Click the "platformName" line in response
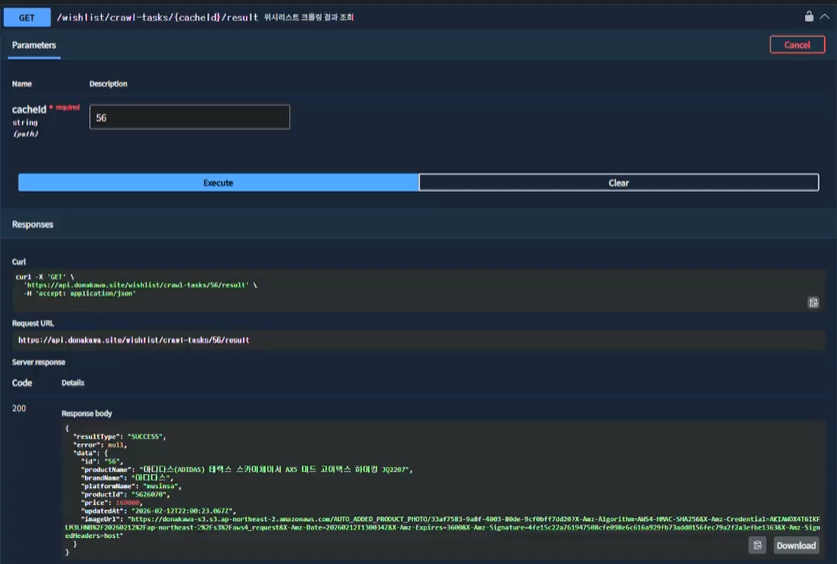Image resolution: width=837 pixels, height=564 pixels. coord(131,486)
